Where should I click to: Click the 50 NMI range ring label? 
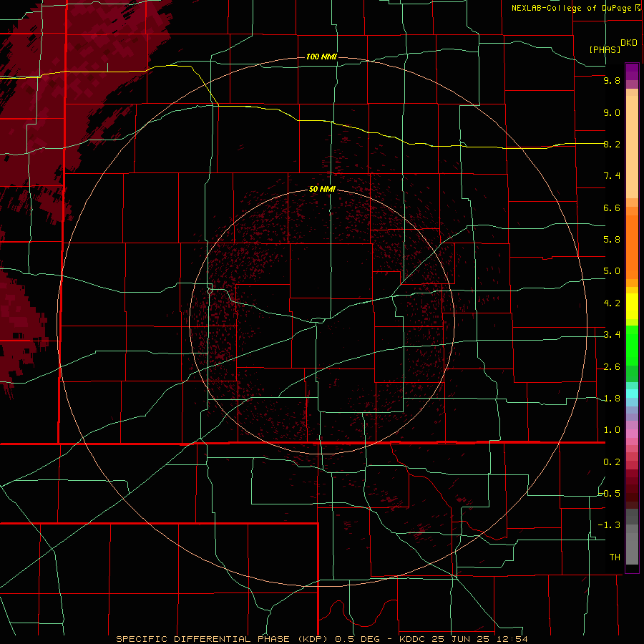pyautogui.click(x=322, y=189)
